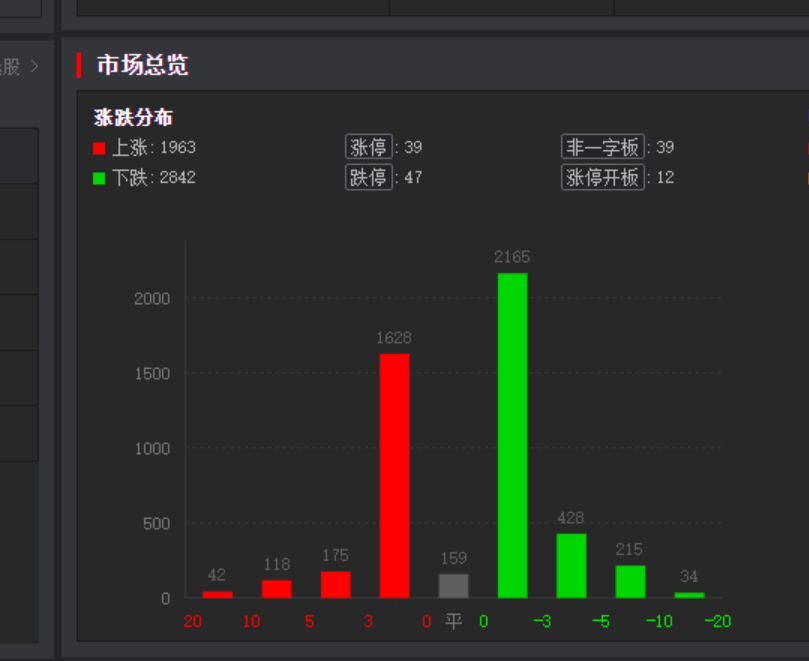This screenshot has height=661, width=809.
Task: Open the 涨停开板 category
Action: click(604, 177)
